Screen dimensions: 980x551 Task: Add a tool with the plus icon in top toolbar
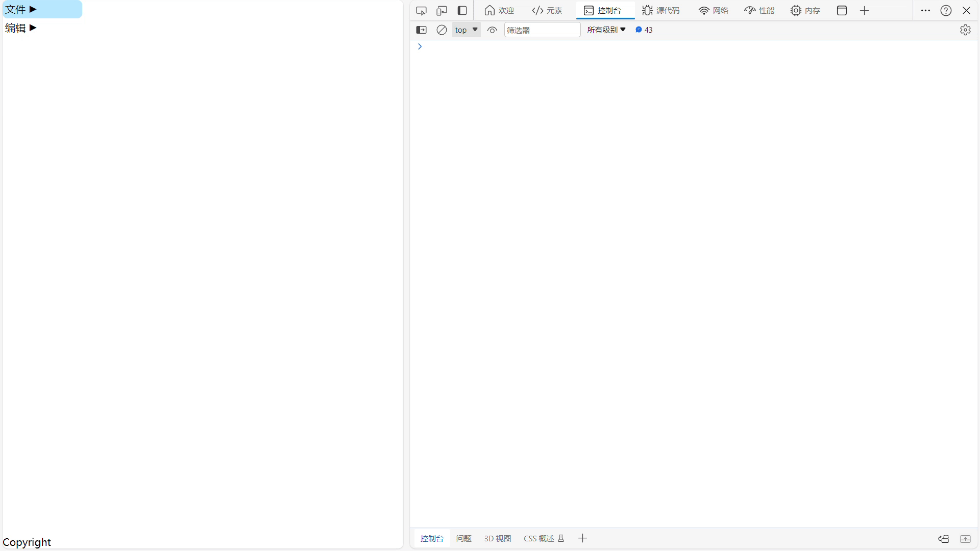[864, 11]
